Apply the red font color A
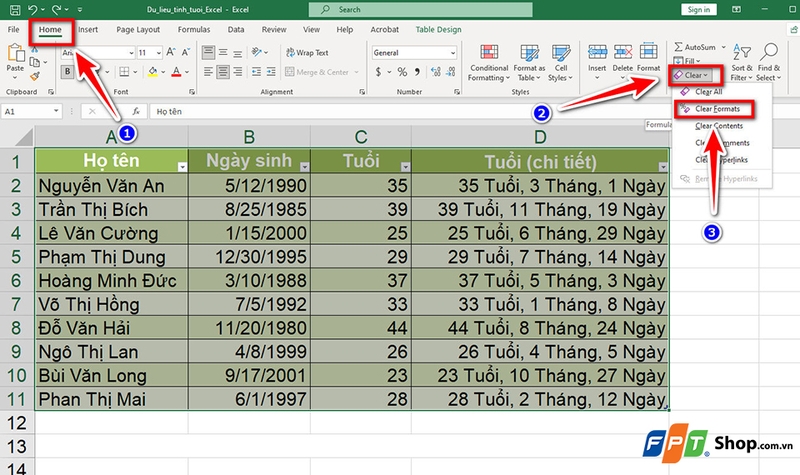The height and width of the screenshot is (475, 800). [x=176, y=72]
